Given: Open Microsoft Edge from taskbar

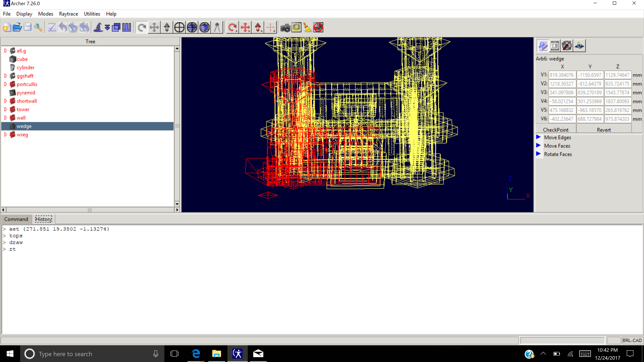Looking at the screenshot, I should 196,354.
